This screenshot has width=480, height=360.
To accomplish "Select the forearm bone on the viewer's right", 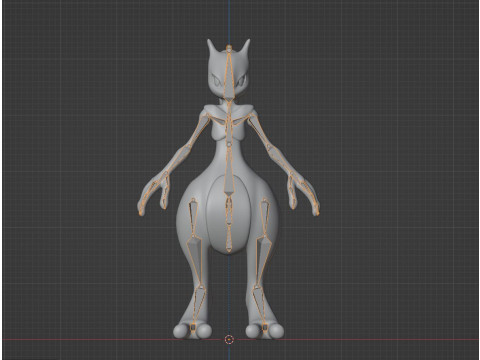I will click(x=279, y=160).
